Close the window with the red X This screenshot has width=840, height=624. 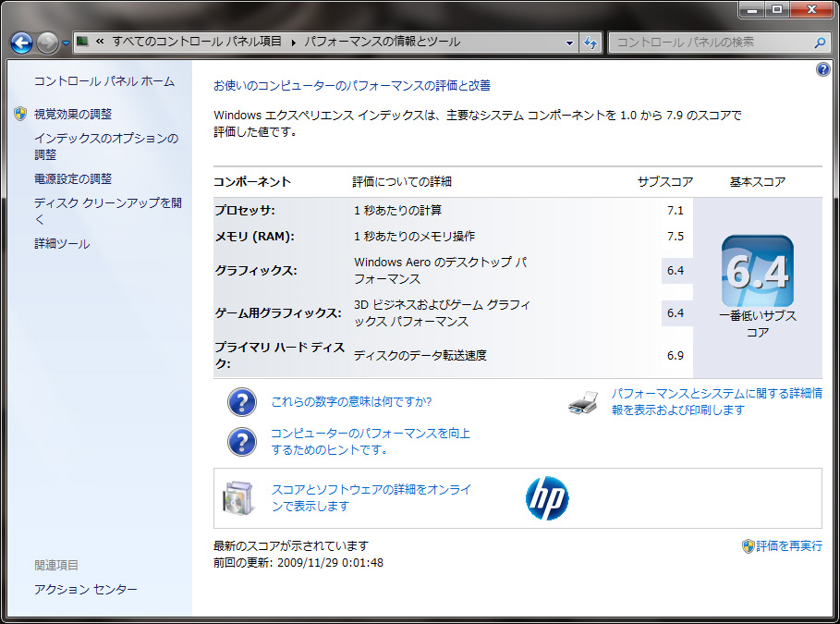pos(811,9)
